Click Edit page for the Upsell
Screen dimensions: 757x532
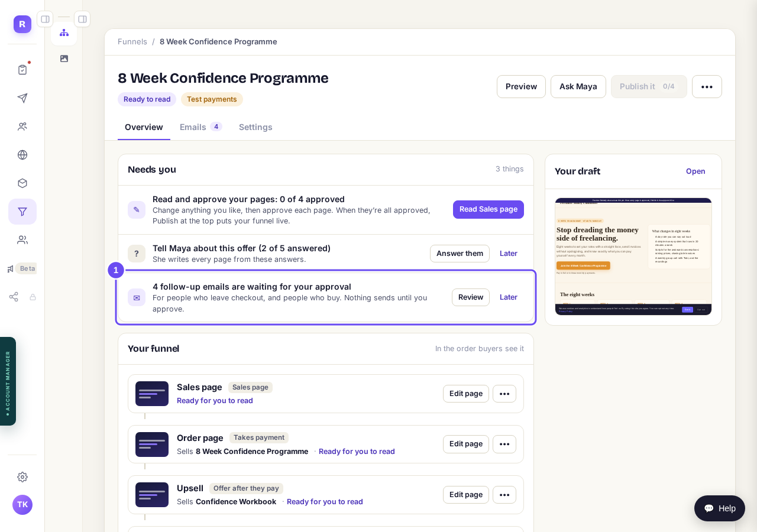466,495
